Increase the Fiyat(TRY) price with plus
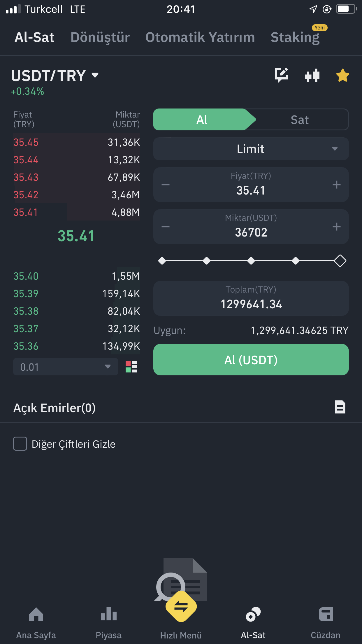The height and width of the screenshot is (644, 362). click(x=336, y=185)
